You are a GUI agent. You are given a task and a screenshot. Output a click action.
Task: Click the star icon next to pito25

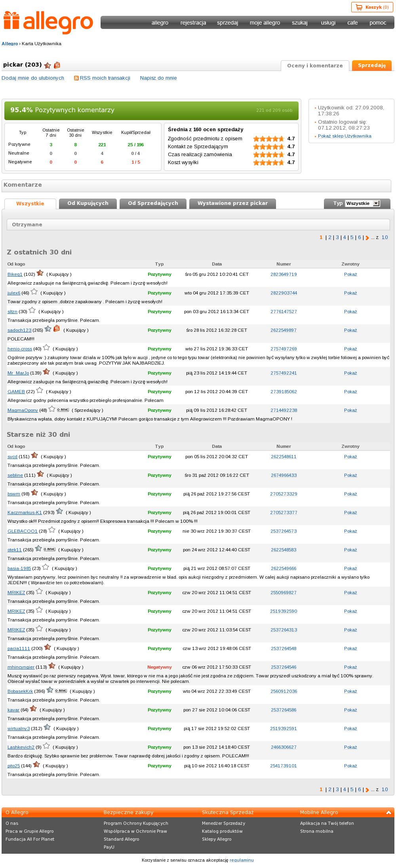(x=36, y=765)
